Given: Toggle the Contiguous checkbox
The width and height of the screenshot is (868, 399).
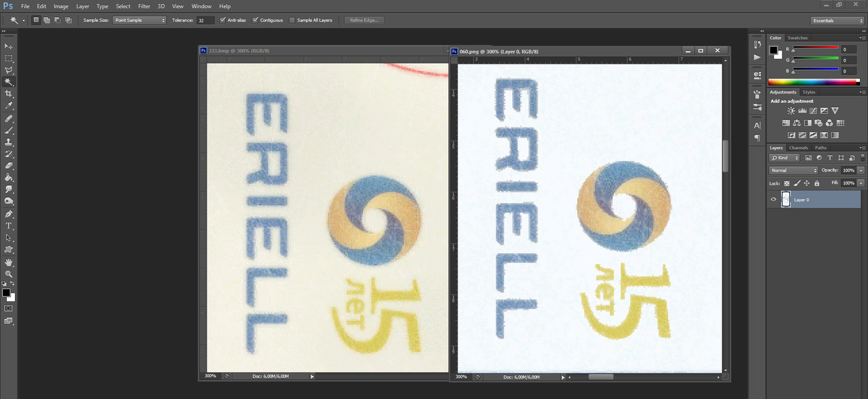Looking at the screenshot, I should [x=256, y=20].
